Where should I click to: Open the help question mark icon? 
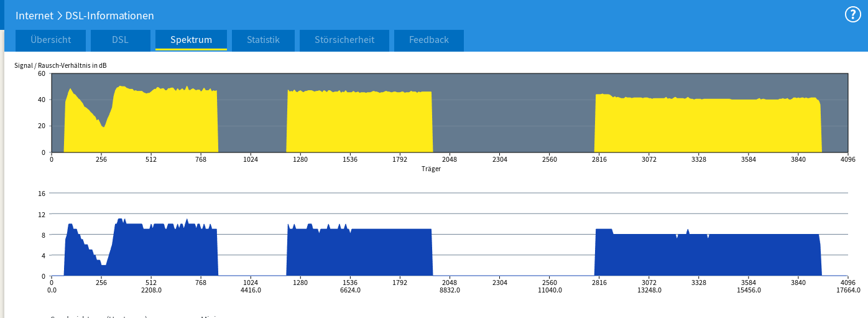pos(852,15)
